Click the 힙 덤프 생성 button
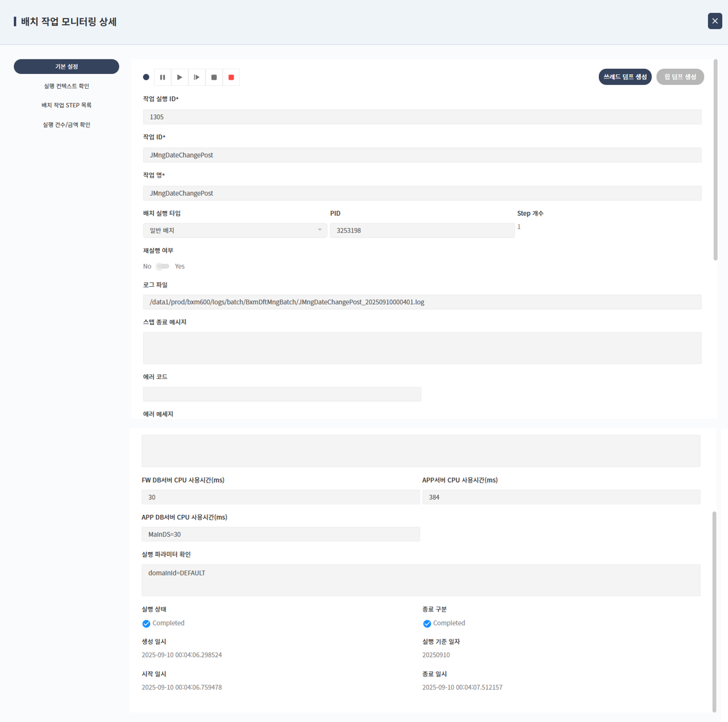This screenshot has height=722, width=728. (680, 77)
